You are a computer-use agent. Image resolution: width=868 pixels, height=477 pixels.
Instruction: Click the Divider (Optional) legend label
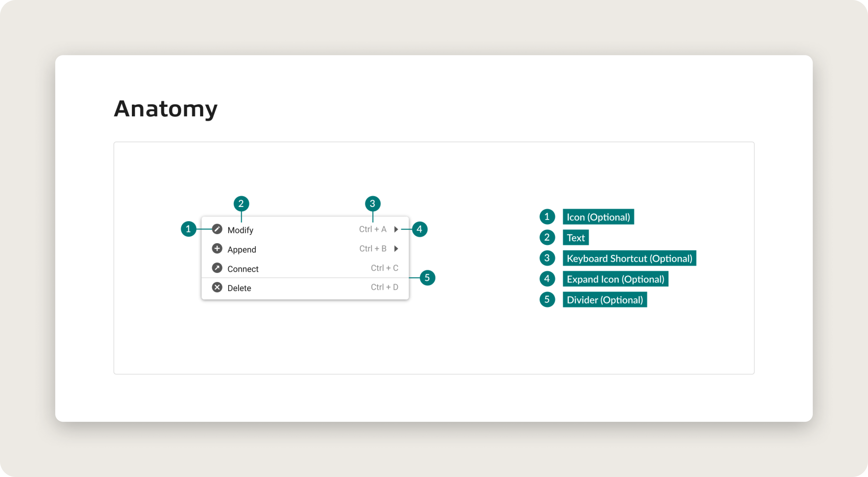point(604,300)
